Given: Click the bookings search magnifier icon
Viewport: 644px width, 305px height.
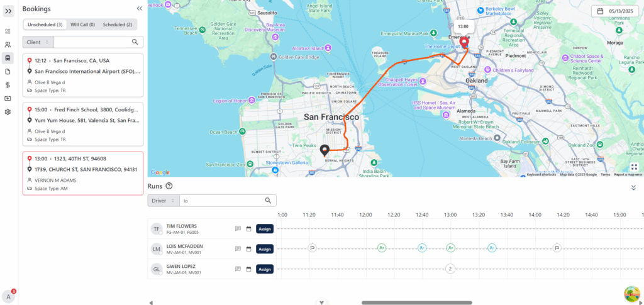Looking at the screenshot, I should (135, 42).
